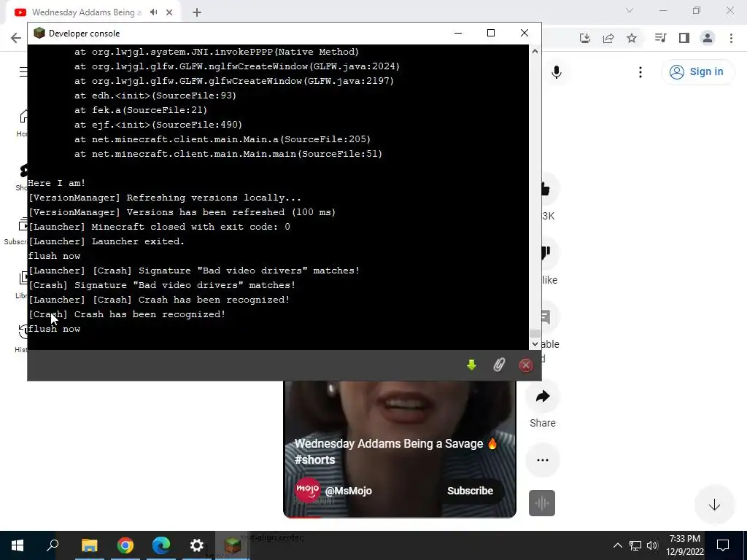This screenshot has height=560, width=747.
Task: Open the taskbar clock showing 7:33 PM
Action: tap(684, 545)
